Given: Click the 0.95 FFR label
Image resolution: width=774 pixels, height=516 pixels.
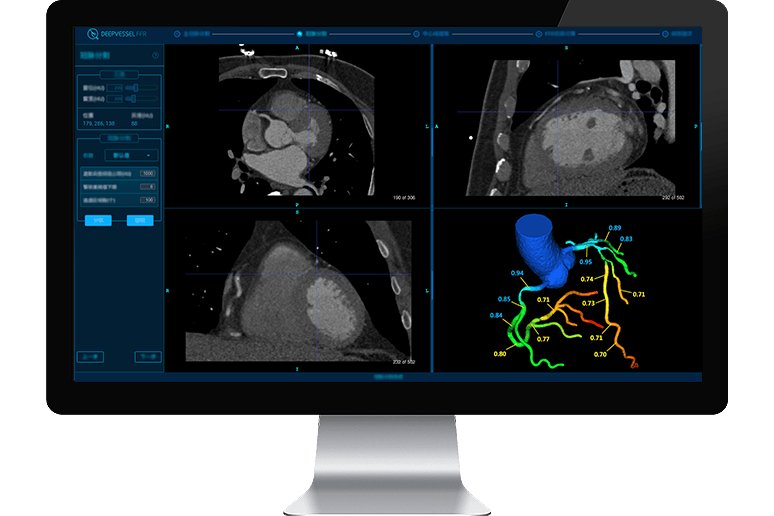Looking at the screenshot, I should tap(585, 262).
